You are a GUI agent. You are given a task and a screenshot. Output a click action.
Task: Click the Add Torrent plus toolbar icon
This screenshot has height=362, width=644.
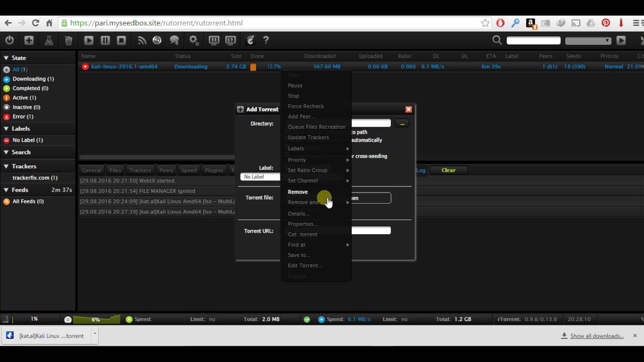(29, 40)
